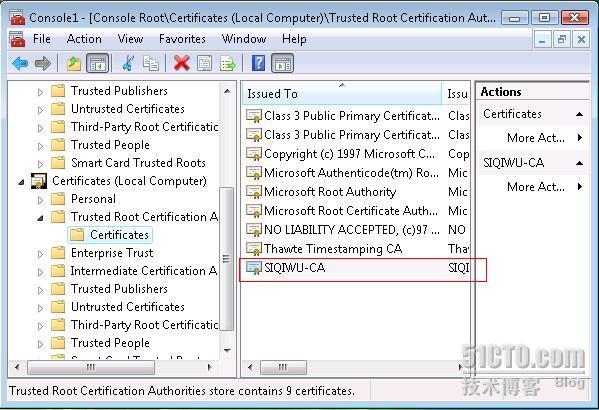This screenshot has height=410, width=599.
Task: Open Help with blue question mark icon
Action: (259, 63)
